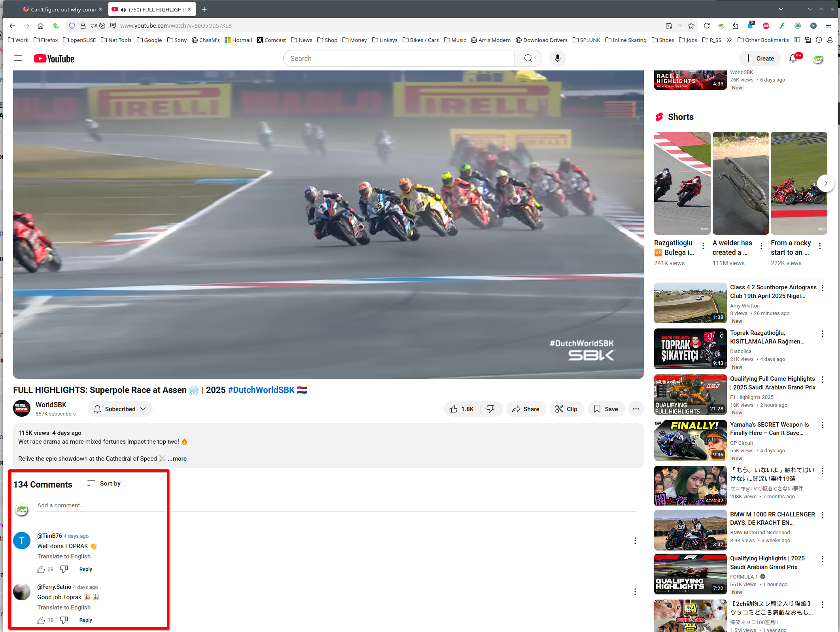
Task: Open options for TimB76's comment
Action: point(635,541)
